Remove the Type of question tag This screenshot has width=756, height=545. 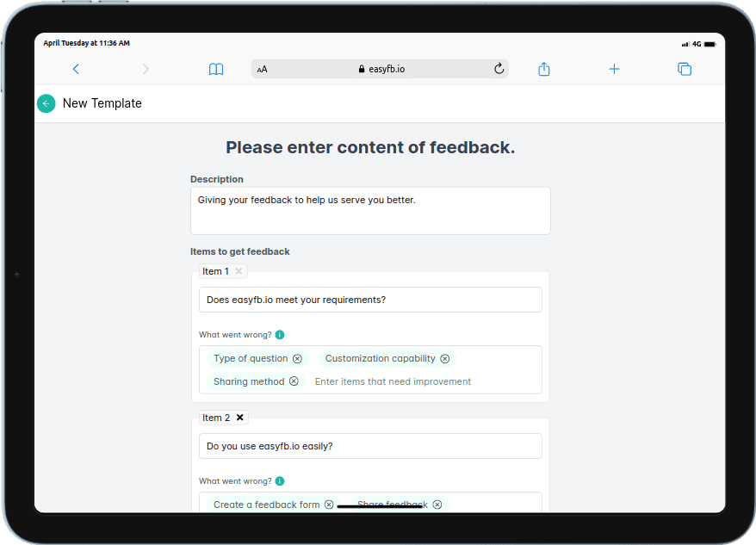click(x=297, y=358)
